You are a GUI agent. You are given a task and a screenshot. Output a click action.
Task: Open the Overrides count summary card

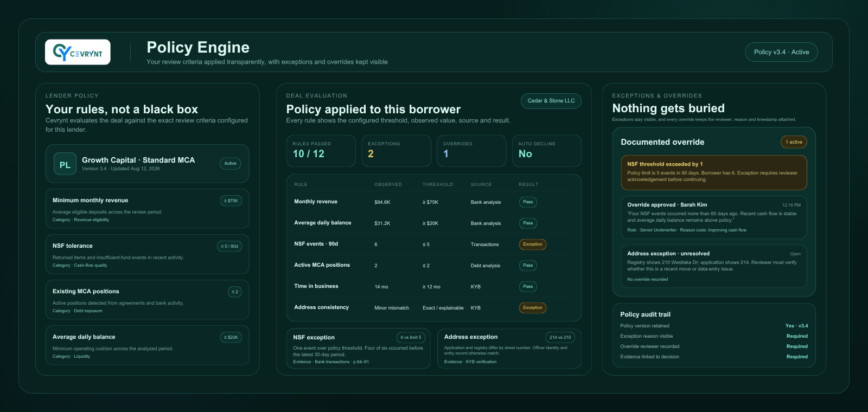pyautogui.click(x=471, y=151)
